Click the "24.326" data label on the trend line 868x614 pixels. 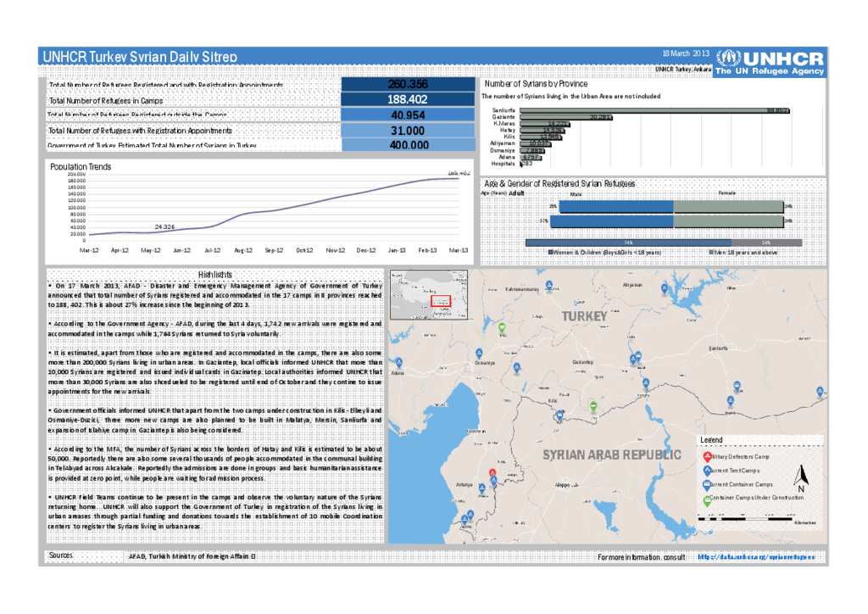(x=164, y=227)
